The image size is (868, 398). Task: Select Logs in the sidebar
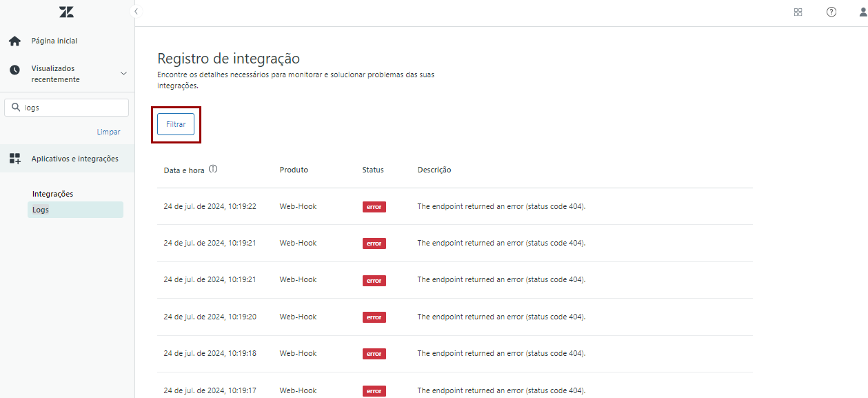(41, 210)
